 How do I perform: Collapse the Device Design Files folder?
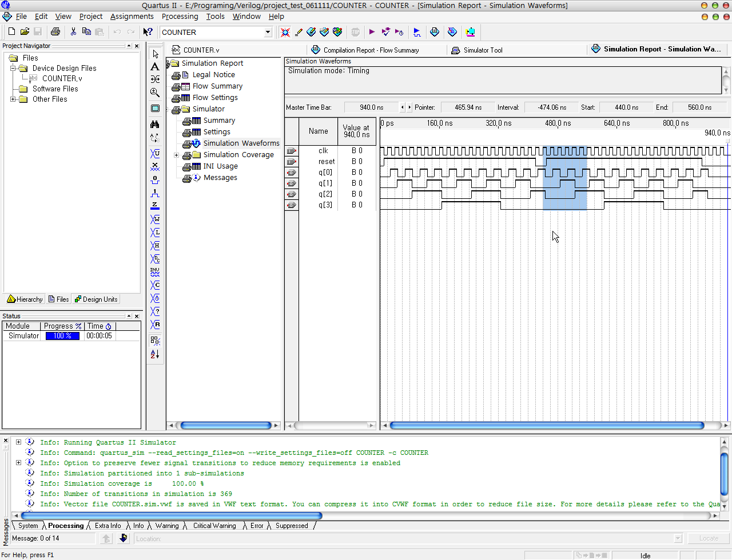pyautogui.click(x=13, y=69)
